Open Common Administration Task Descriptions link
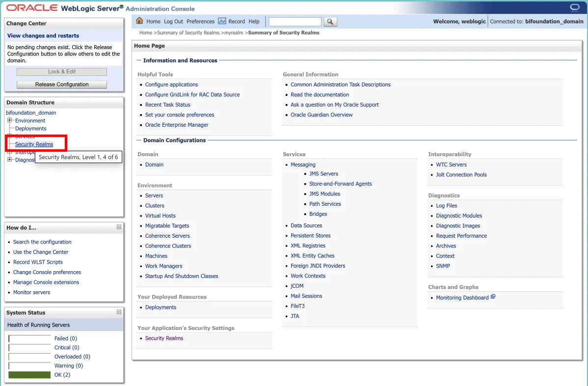588x386 pixels. pos(341,84)
